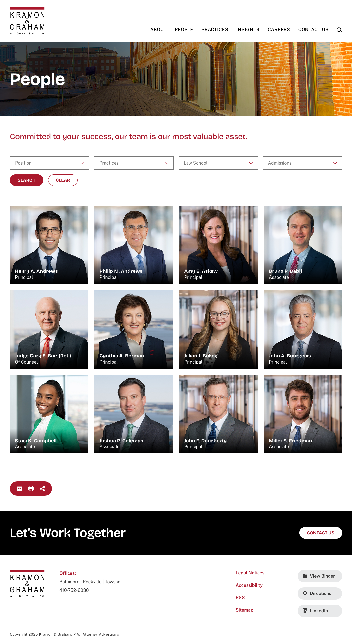This screenshot has width=352, height=644.
Task: Click the print page icon
Action: pos(31,488)
